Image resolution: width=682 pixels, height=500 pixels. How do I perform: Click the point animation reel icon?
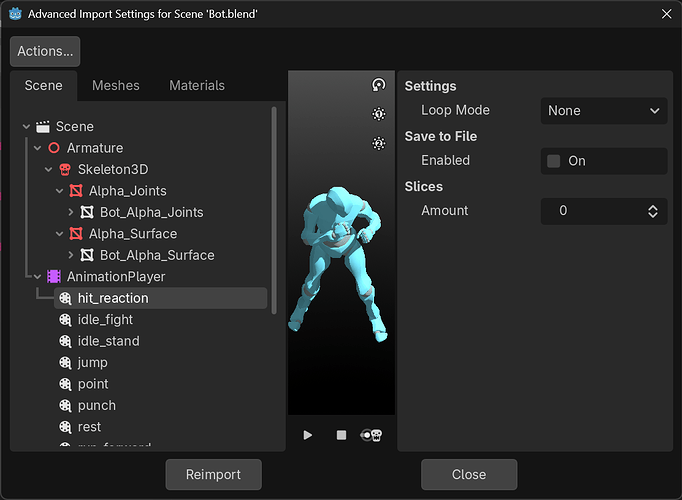point(65,384)
